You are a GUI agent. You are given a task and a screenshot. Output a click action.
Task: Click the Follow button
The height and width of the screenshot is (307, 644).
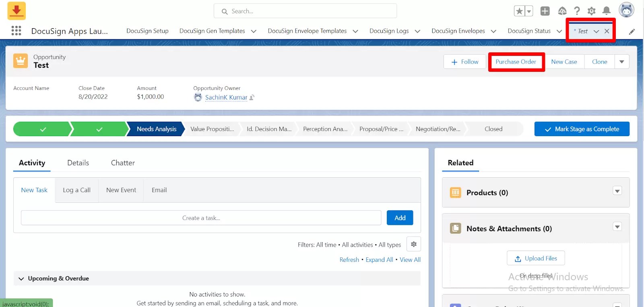tap(464, 62)
